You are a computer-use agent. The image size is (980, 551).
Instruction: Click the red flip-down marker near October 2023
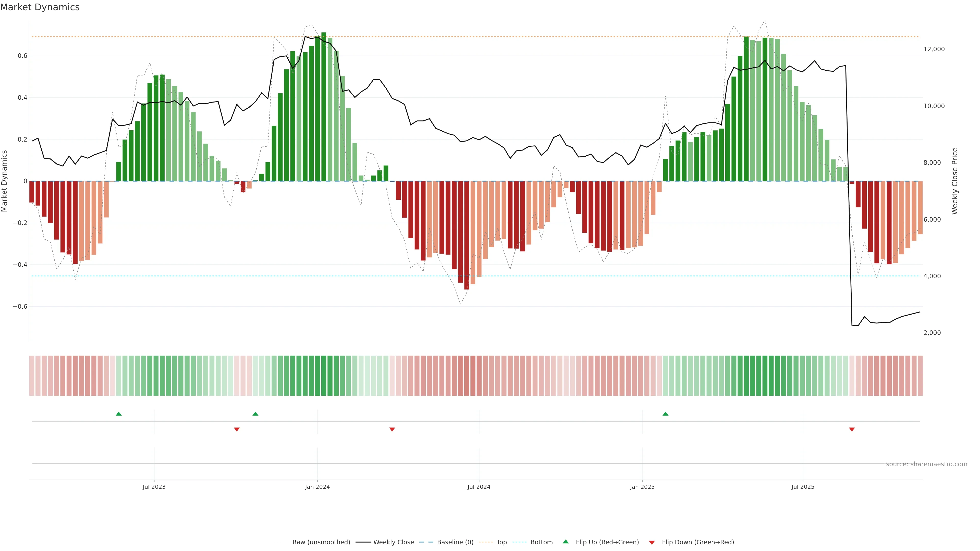(237, 429)
